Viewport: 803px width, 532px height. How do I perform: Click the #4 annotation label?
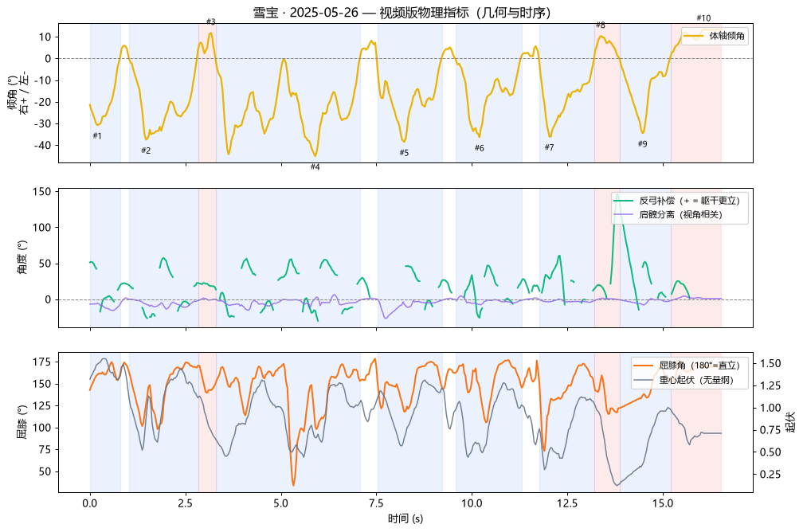click(x=315, y=167)
